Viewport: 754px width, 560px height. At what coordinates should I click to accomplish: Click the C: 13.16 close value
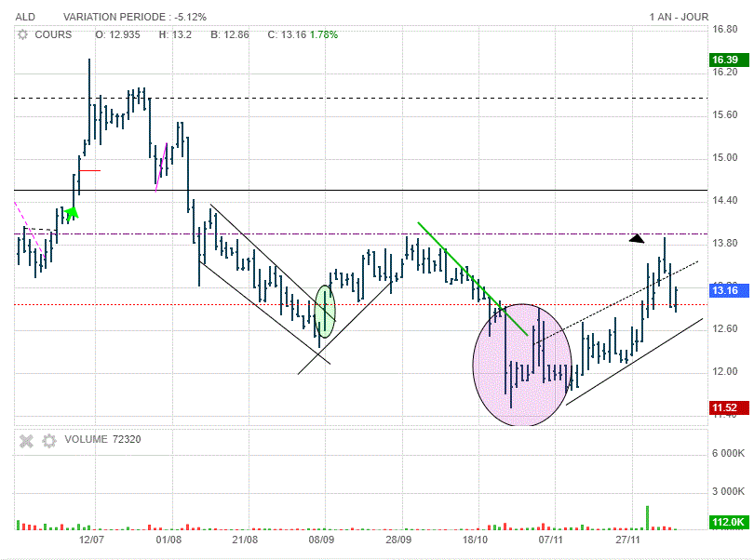pyautogui.click(x=287, y=34)
